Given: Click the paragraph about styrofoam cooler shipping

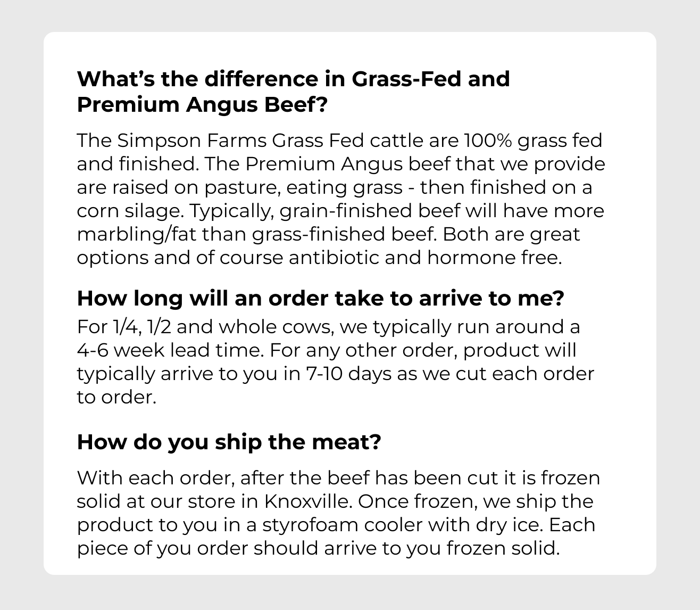Looking at the screenshot, I should [x=339, y=513].
